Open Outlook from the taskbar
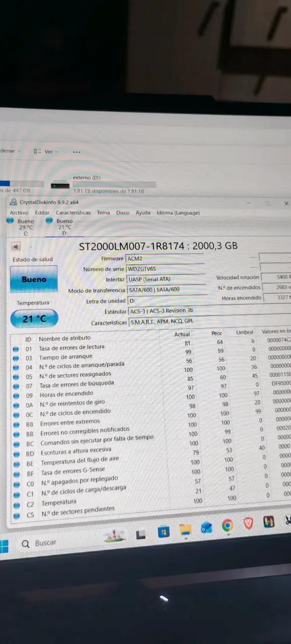 tap(206, 528)
